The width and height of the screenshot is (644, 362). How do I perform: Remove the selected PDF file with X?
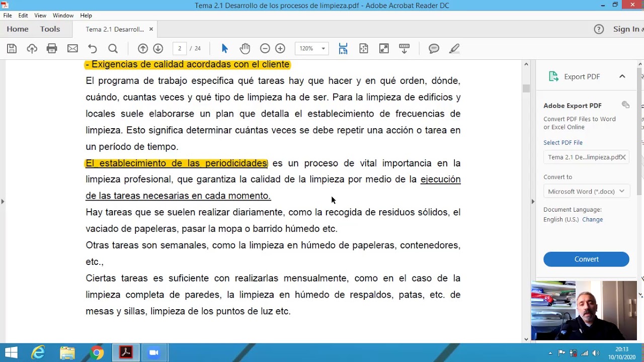623,157
